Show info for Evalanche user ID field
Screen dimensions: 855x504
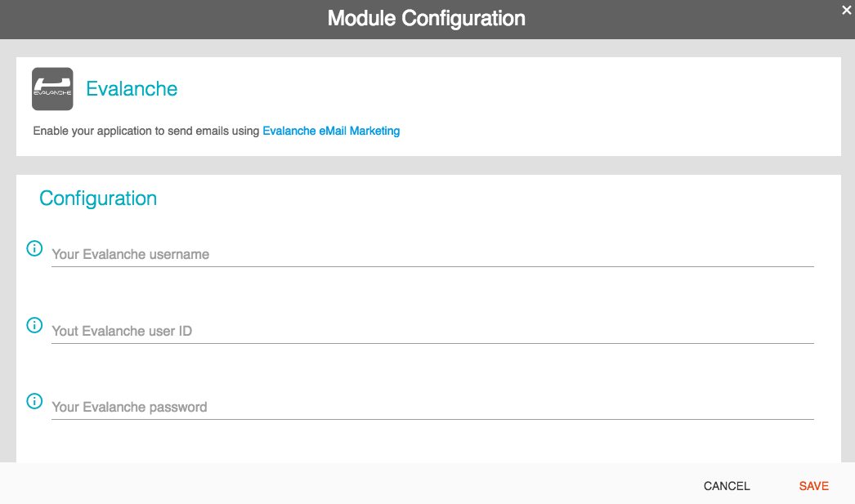pyautogui.click(x=34, y=325)
